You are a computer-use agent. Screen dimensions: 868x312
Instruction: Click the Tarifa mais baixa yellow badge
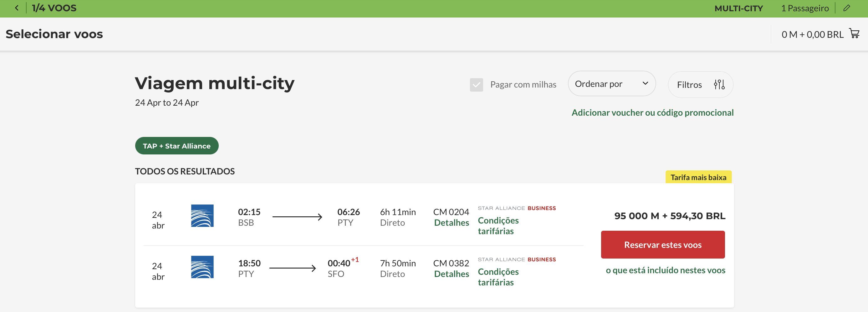coord(698,177)
